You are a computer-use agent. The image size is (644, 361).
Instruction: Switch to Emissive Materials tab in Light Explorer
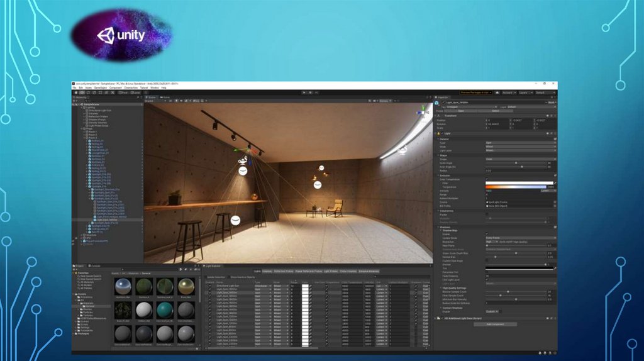pos(369,271)
